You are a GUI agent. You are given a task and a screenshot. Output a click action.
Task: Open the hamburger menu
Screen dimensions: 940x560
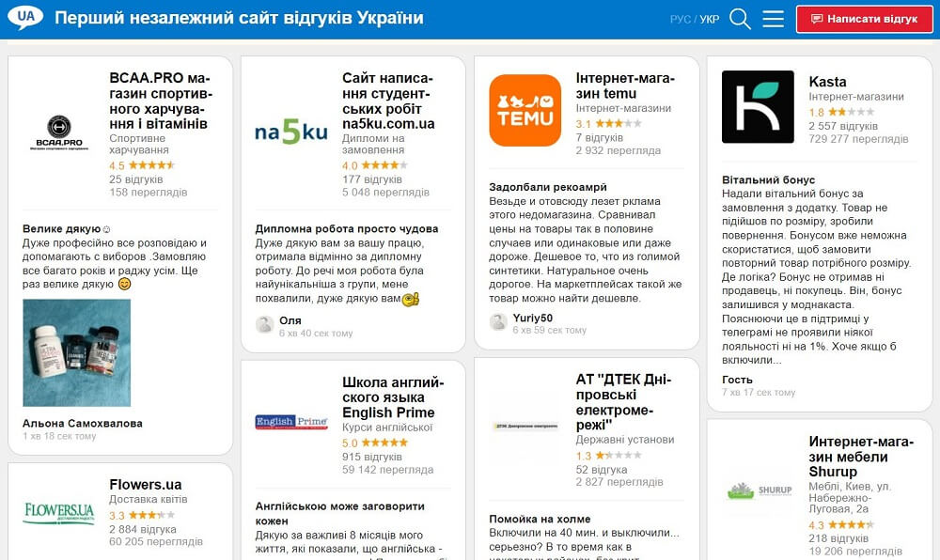point(772,17)
